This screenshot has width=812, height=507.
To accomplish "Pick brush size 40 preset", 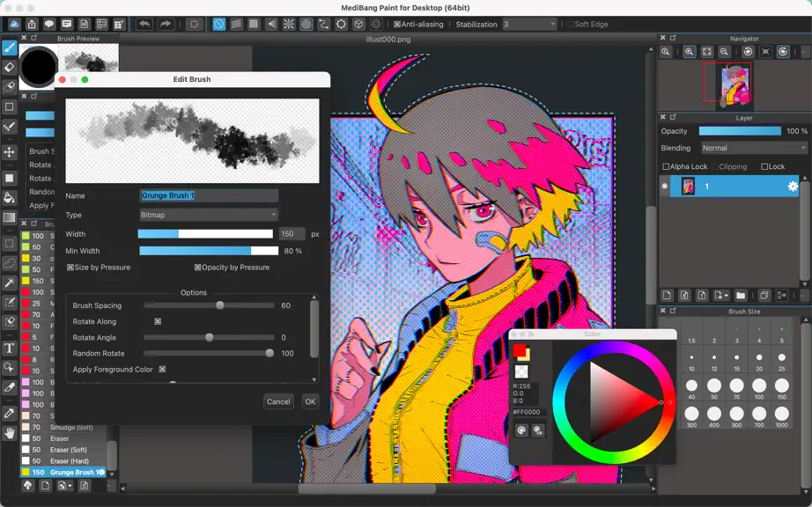I will pos(692,388).
